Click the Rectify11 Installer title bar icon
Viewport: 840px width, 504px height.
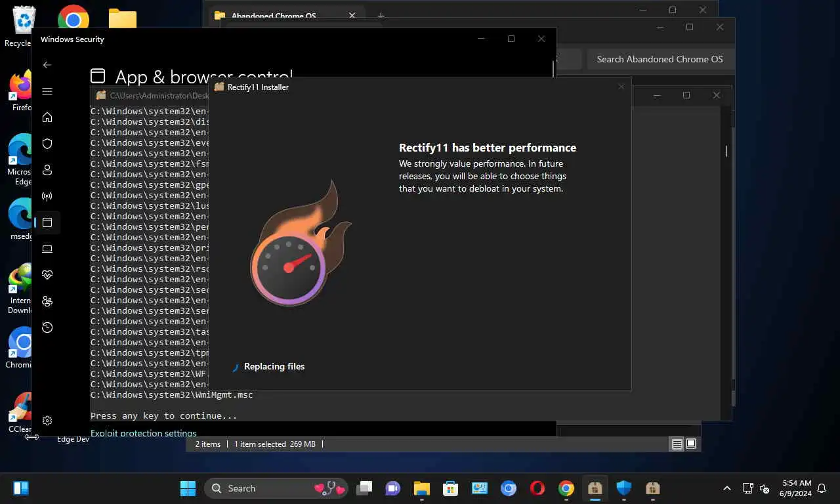click(219, 87)
